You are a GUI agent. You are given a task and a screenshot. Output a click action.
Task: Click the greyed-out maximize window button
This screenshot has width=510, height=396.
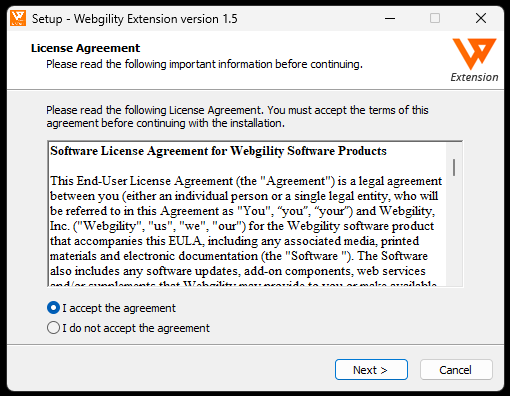pyautogui.click(x=435, y=18)
